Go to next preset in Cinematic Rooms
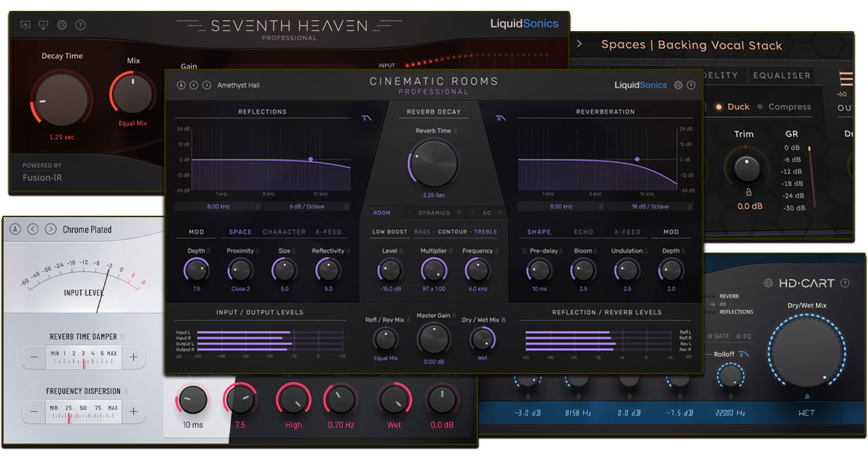The image size is (868, 456). pos(207,85)
